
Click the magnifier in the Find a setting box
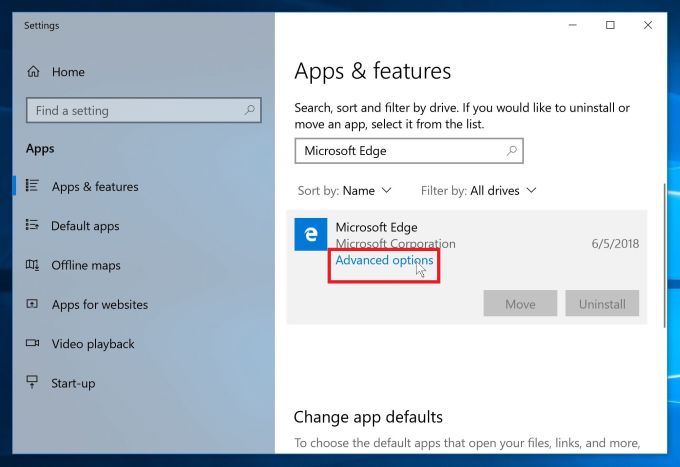point(249,110)
